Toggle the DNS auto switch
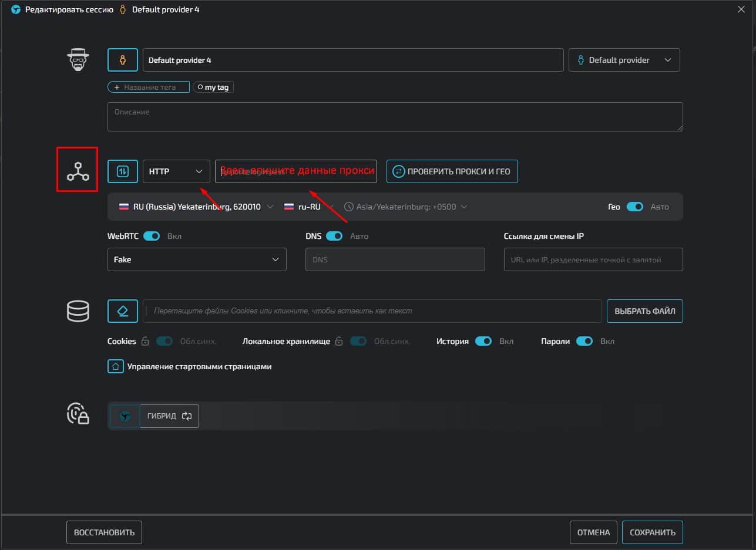The image size is (756, 550). tap(334, 236)
